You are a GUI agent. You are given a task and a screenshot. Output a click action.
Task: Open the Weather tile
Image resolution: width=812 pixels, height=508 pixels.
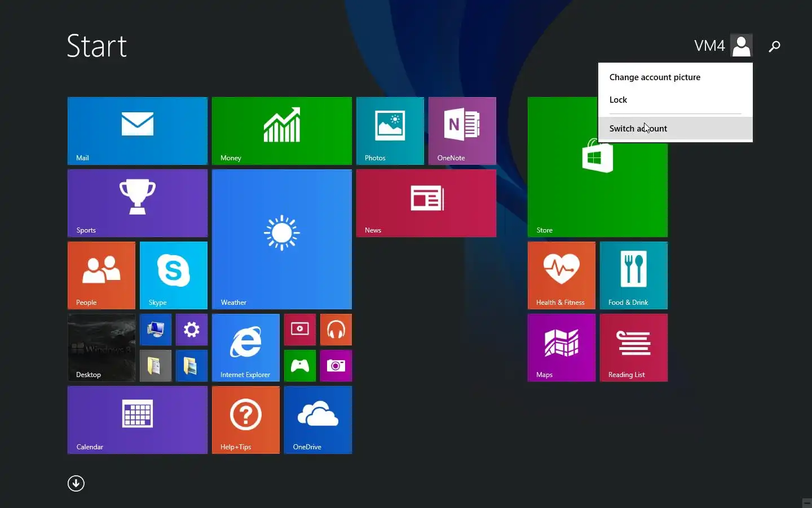[282, 239]
